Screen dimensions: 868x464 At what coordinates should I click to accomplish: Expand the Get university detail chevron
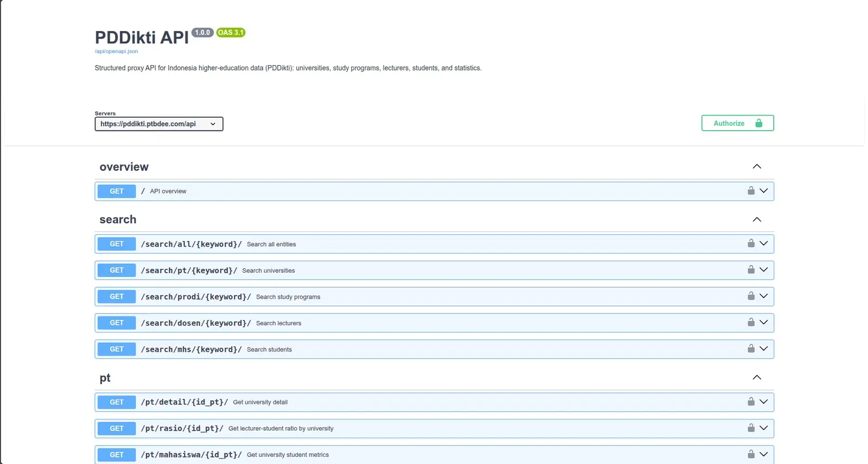(x=764, y=402)
